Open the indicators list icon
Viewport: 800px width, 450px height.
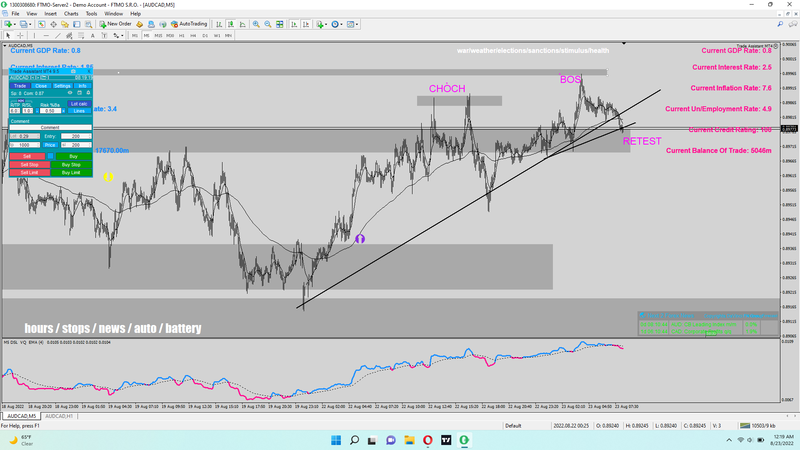[320, 24]
